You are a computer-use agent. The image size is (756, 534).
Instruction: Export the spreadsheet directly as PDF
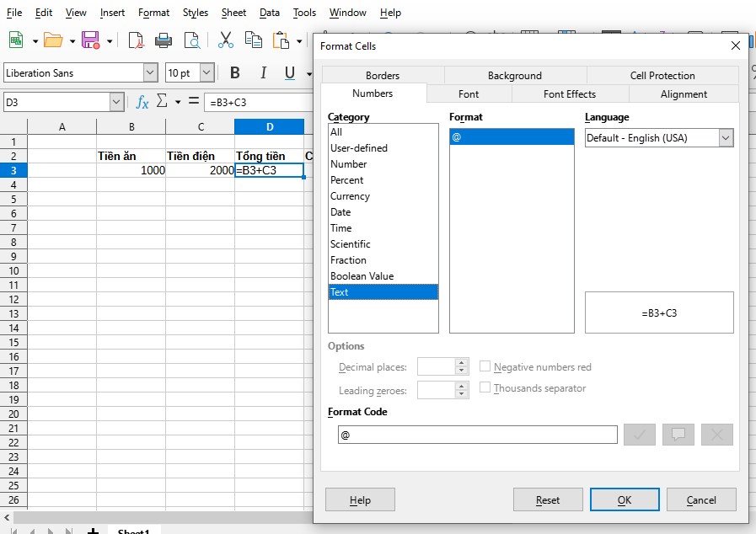pos(137,40)
